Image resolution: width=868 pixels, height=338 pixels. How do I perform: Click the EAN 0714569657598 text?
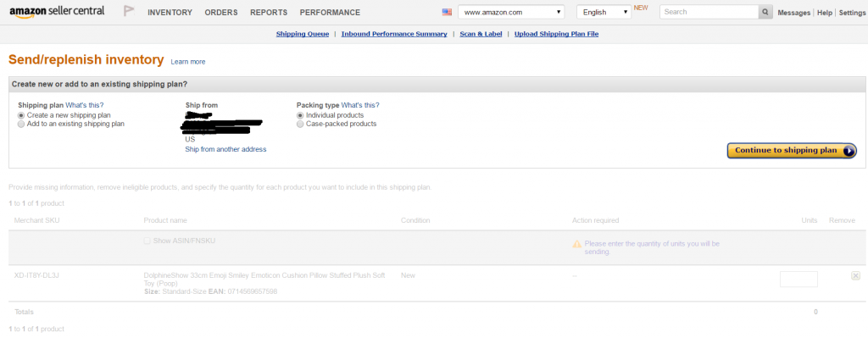point(243,291)
